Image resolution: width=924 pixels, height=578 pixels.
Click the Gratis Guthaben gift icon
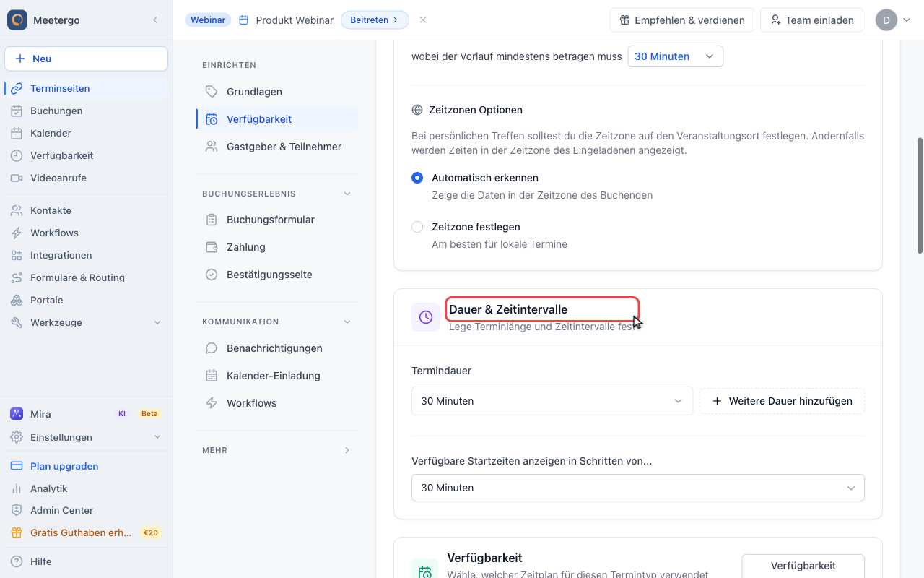pos(17,532)
